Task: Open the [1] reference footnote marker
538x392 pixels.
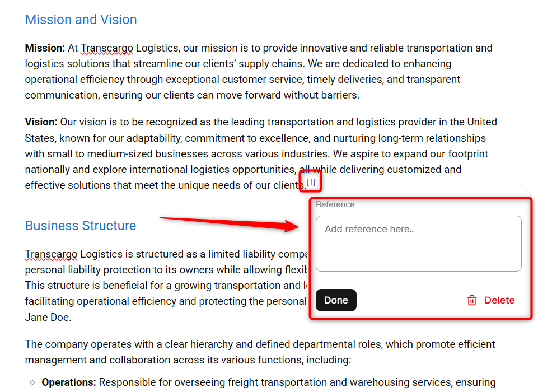Action: point(311,182)
